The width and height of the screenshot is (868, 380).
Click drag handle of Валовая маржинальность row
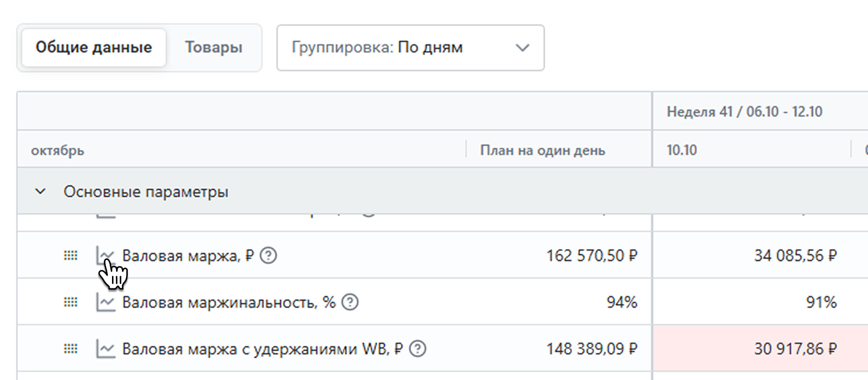[71, 302]
